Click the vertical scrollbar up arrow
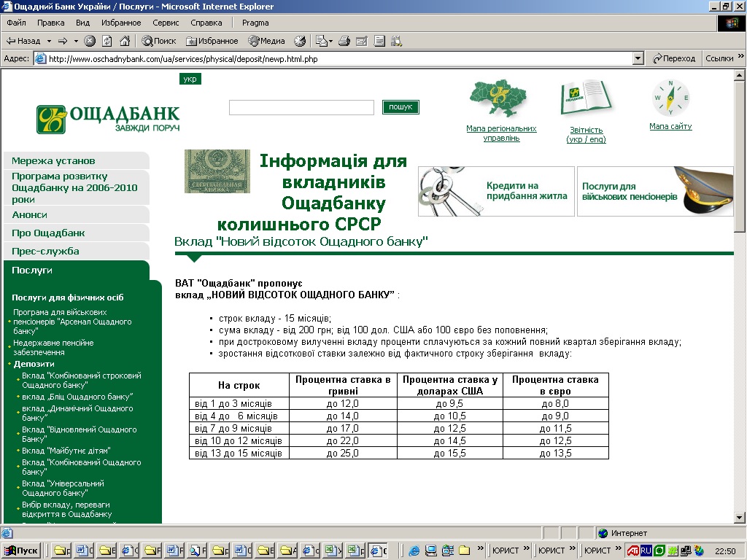The width and height of the screenshot is (747, 560). click(x=740, y=75)
